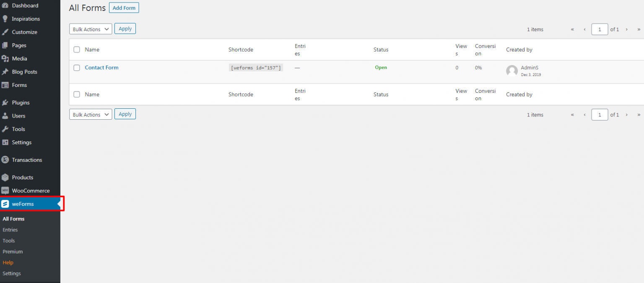Open the top Bulk Actions dropdown
644x283 pixels.
90,29
